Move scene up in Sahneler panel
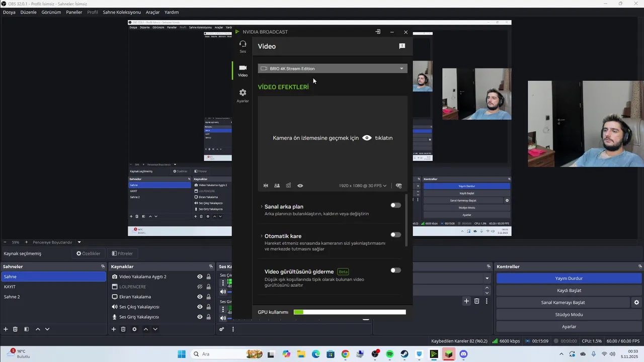Screen dimensions: 644x362 (x=38, y=329)
